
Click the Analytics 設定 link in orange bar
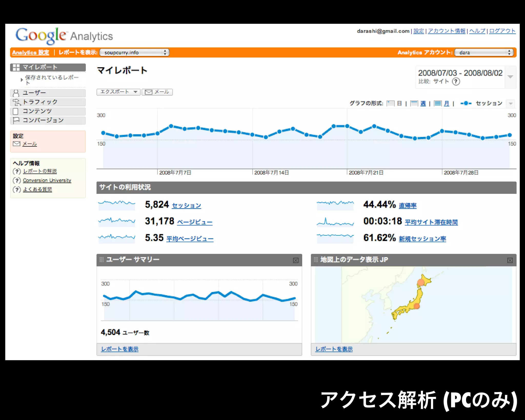[x=31, y=53]
